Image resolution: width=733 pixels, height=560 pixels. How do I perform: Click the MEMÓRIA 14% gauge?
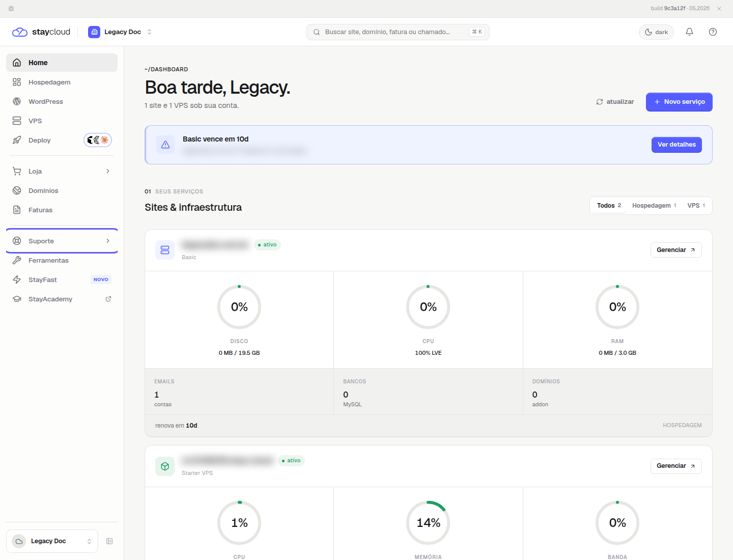428,523
